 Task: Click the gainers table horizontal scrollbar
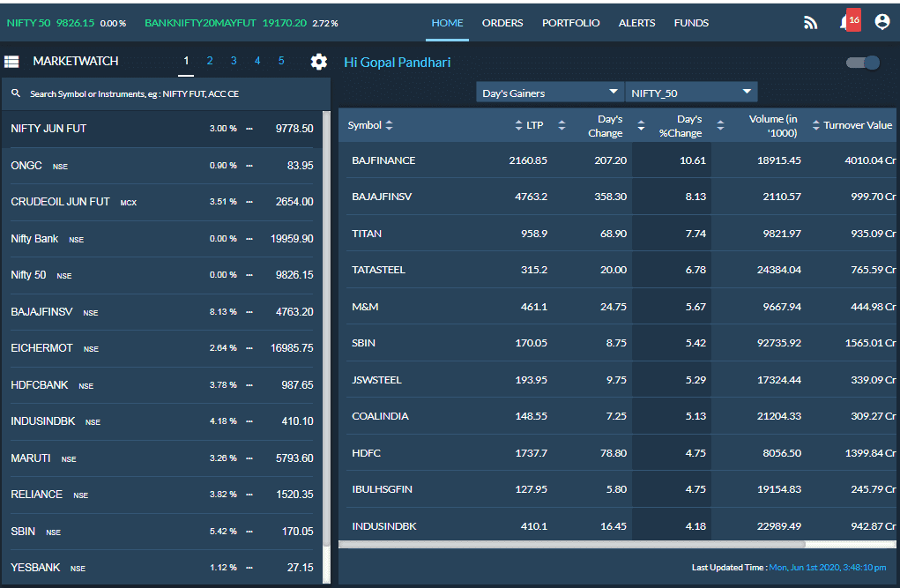[572, 544]
